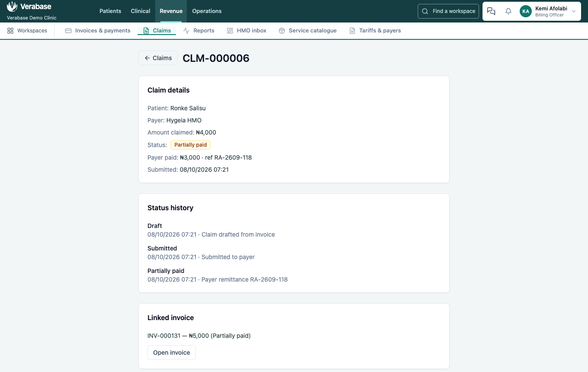Click the Invoices & payments card icon
588x372 pixels.
[68, 31]
